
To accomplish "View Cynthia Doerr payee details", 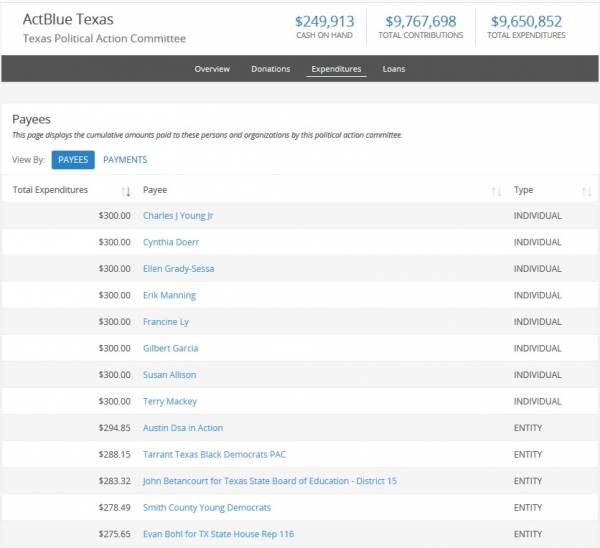I will [171, 242].
